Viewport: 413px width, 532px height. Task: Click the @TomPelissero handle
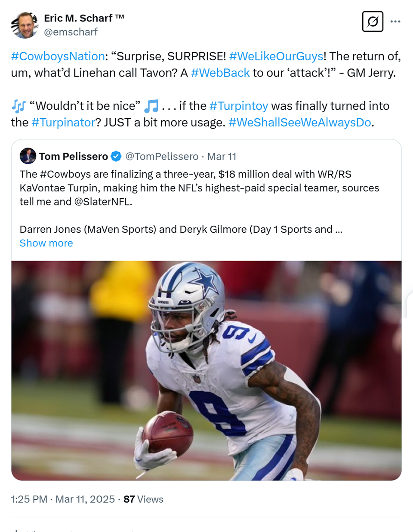[162, 156]
